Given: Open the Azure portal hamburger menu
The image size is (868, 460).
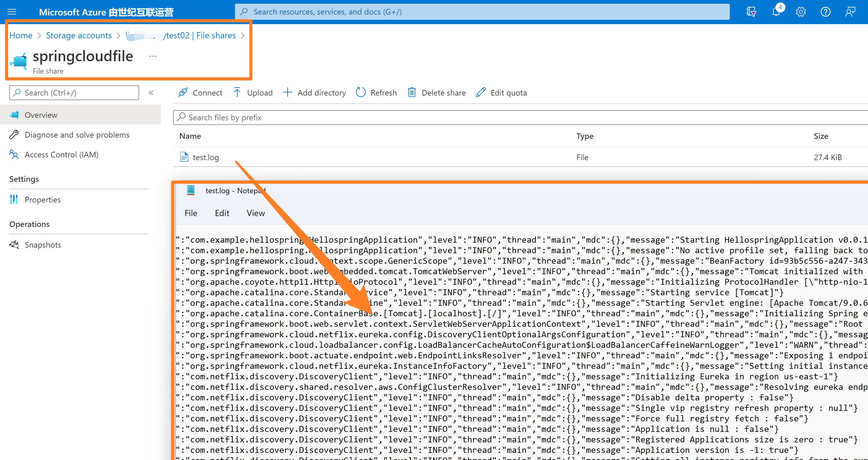Looking at the screenshot, I should (12, 12).
